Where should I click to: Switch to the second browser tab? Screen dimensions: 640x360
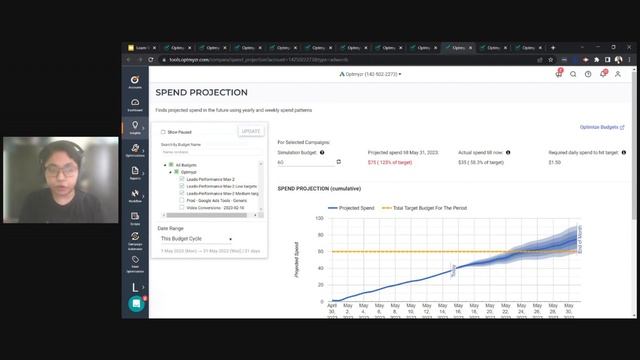177,48
